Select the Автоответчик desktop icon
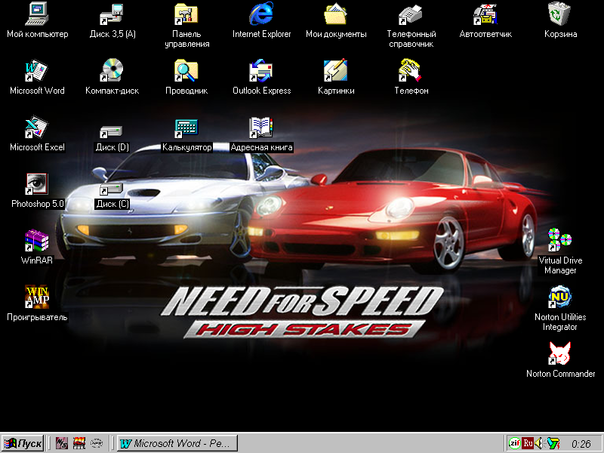 point(485,14)
